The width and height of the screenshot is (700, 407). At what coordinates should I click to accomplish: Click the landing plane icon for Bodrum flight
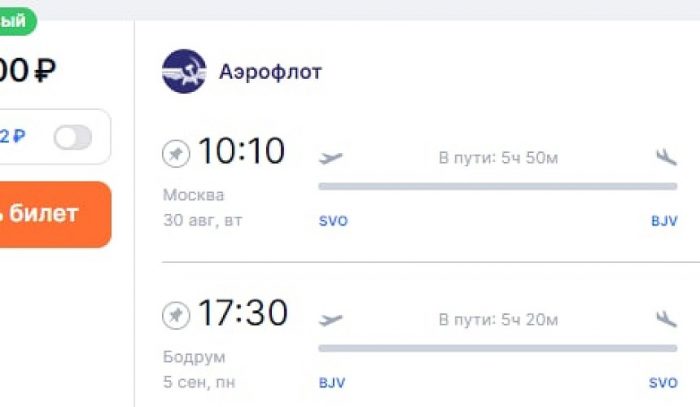click(665, 319)
